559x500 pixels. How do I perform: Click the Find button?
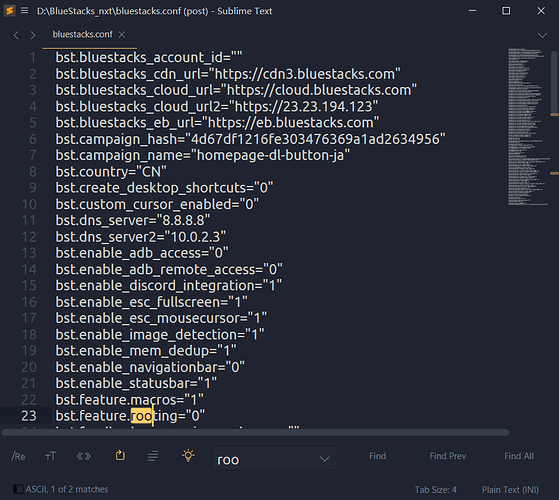[378, 456]
